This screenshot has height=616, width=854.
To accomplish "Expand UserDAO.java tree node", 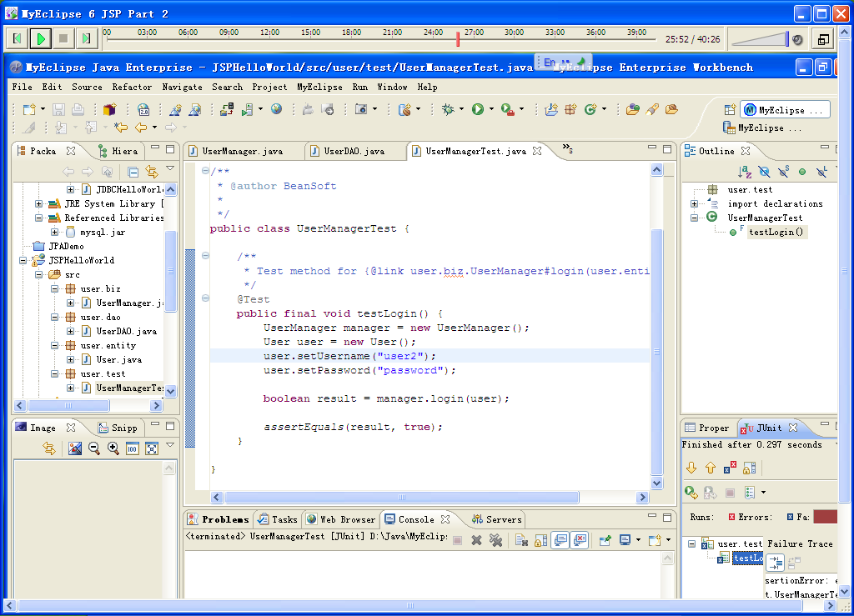I will [x=70, y=332].
